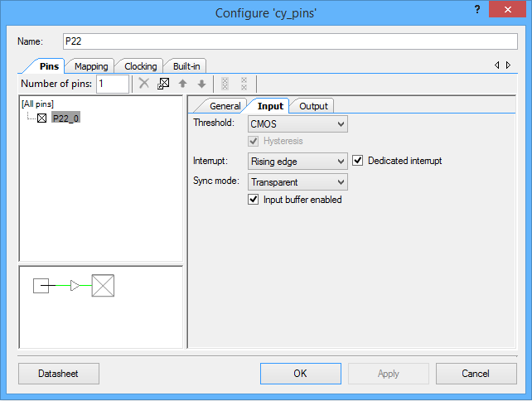Click the OK button

point(301,374)
